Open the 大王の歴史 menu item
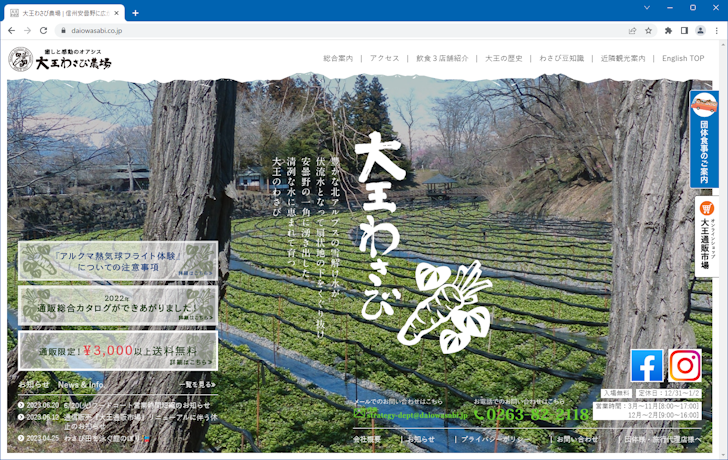The width and height of the screenshot is (728, 460). point(504,58)
